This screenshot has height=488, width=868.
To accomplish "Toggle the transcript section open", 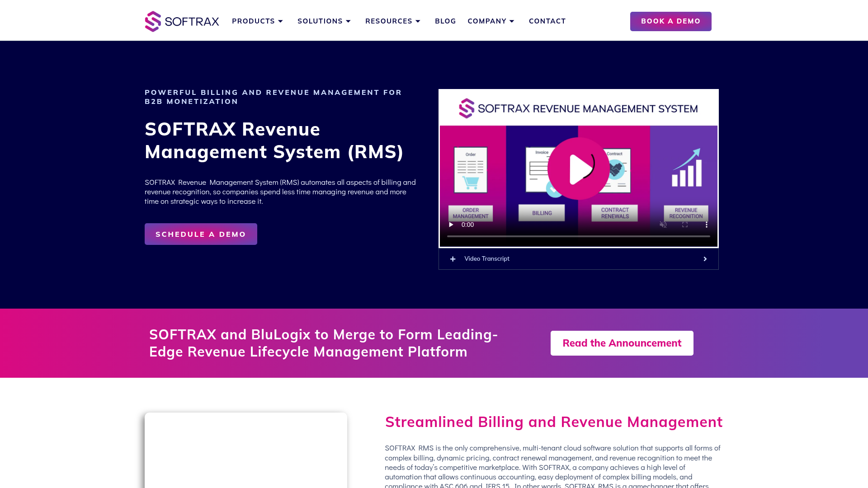I will click(487, 258).
